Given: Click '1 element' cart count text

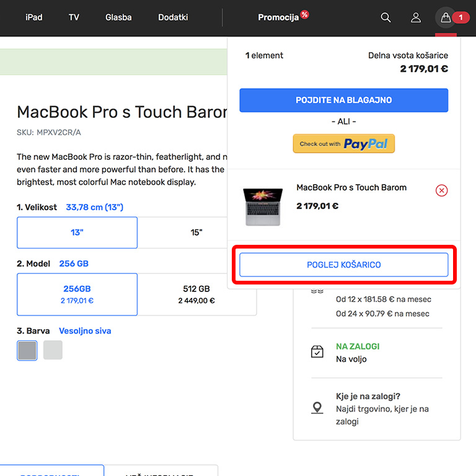Looking at the screenshot, I should coord(264,55).
